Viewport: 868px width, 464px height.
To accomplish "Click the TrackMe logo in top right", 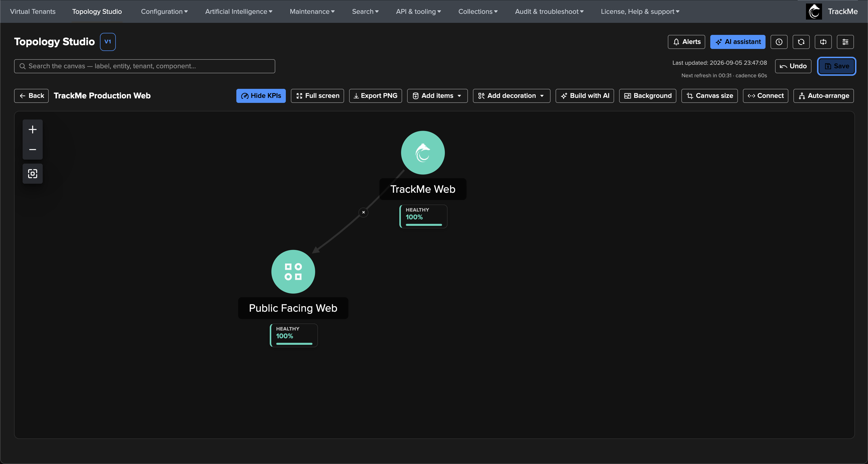I will coord(814,12).
